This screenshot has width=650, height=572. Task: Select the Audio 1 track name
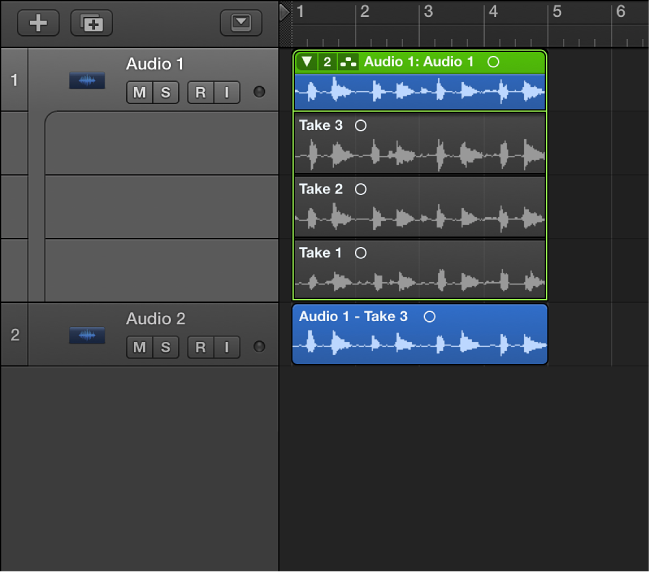coord(155,64)
